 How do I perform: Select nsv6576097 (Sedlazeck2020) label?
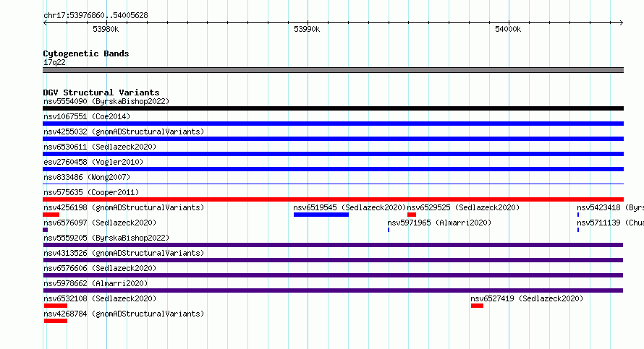pos(100,223)
